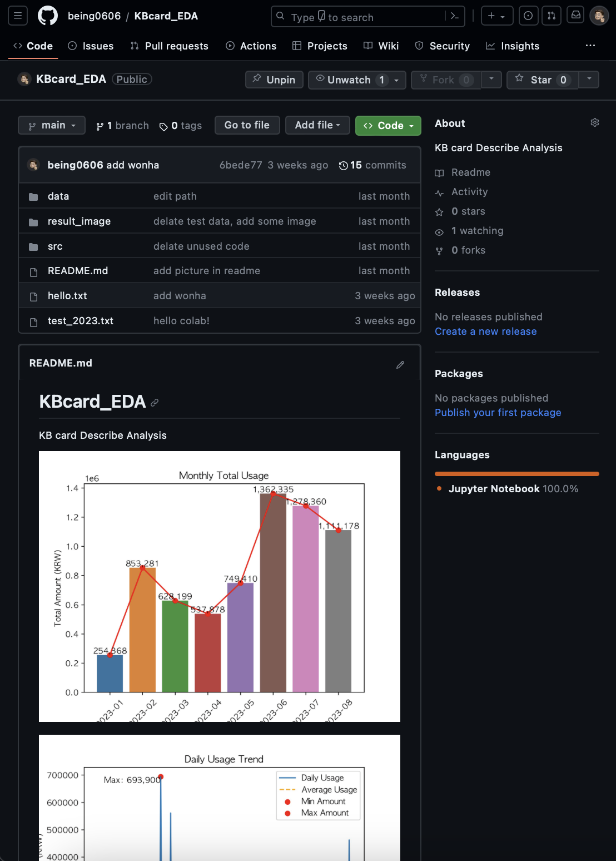Click the Jupyter Notebook language bar

[516, 474]
